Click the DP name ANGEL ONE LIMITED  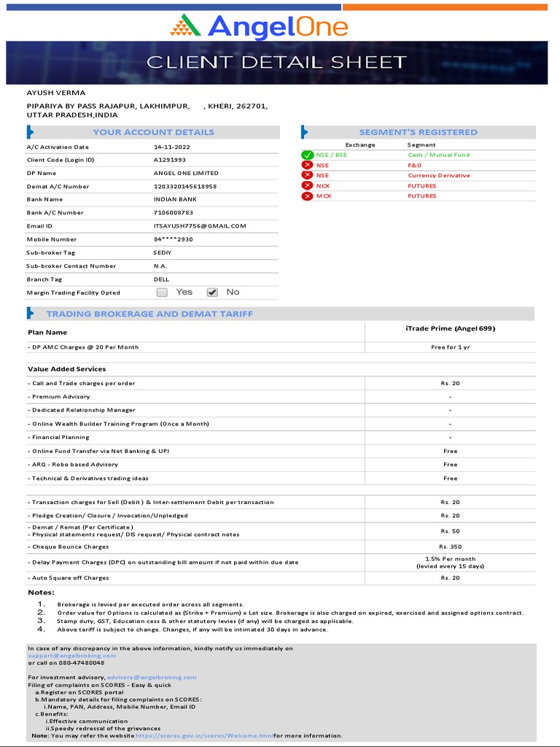[x=186, y=173]
